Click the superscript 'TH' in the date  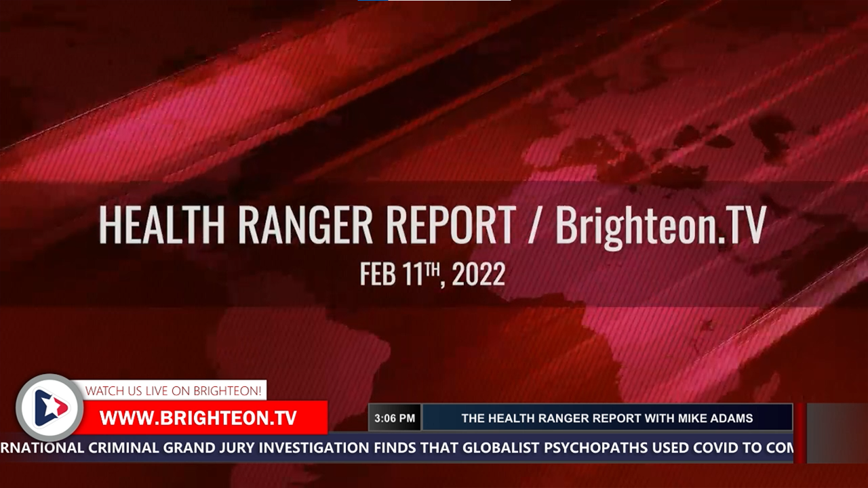pos(431,268)
